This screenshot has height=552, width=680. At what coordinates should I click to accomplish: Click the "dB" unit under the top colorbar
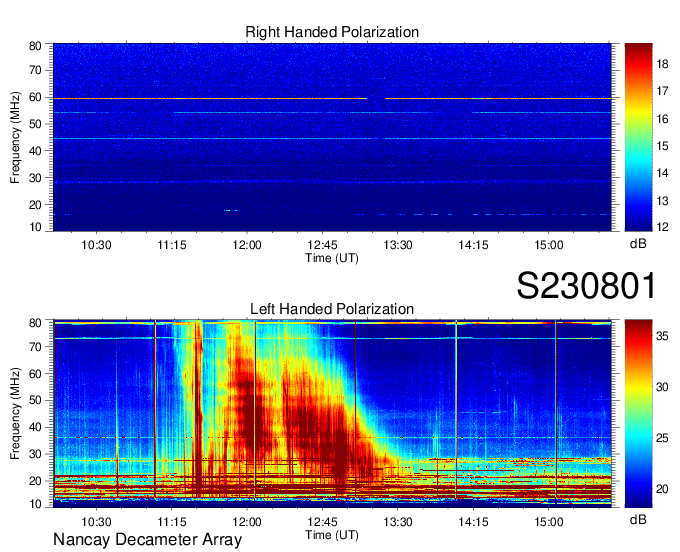[x=638, y=244]
